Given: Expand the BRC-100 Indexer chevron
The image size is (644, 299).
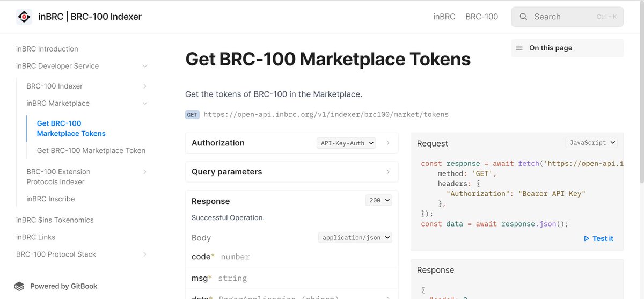Looking at the screenshot, I should (145, 86).
